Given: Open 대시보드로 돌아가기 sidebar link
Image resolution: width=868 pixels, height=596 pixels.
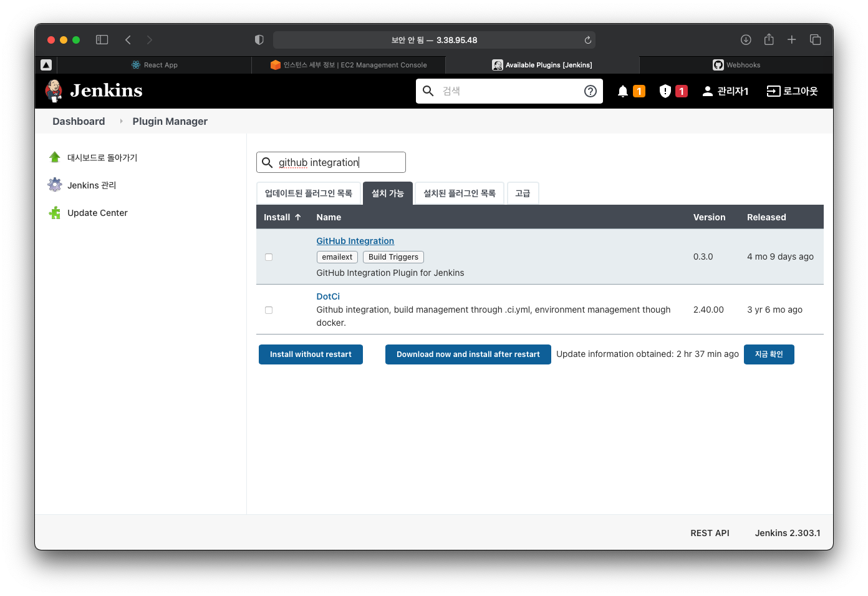Looking at the screenshot, I should [x=102, y=157].
